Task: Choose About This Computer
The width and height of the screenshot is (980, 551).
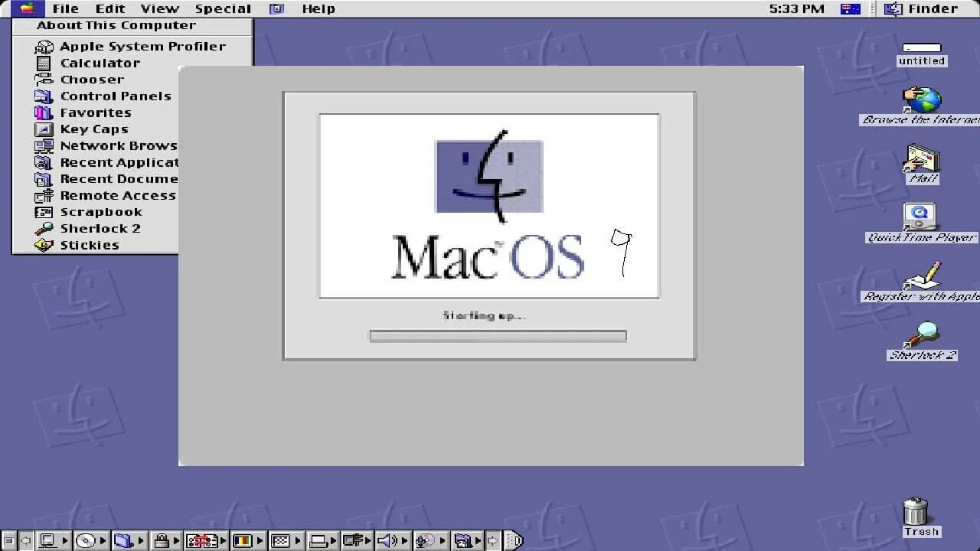Action: click(116, 25)
